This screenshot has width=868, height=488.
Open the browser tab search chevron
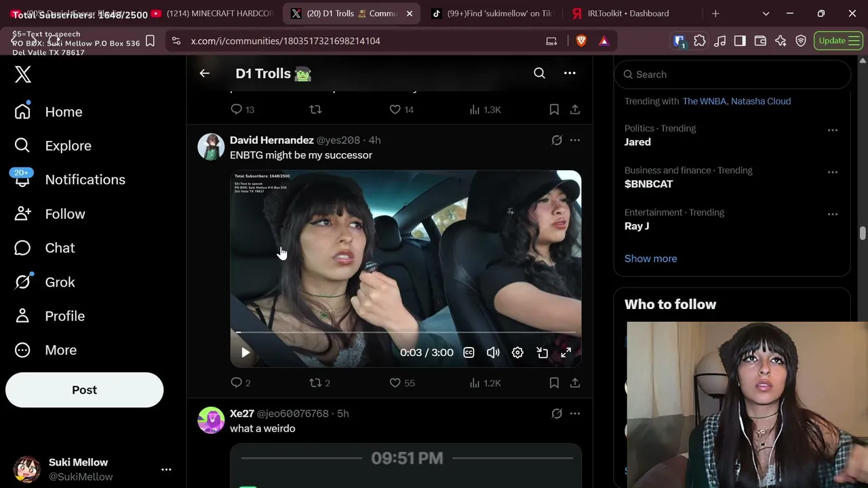[x=766, y=14]
